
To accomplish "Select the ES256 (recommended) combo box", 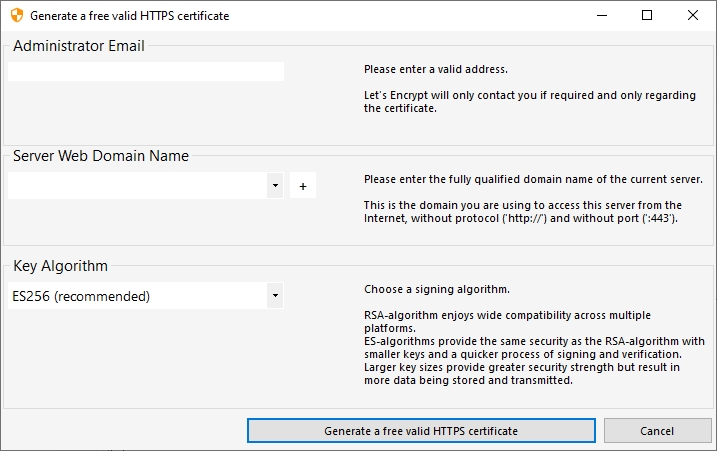I will pyautogui.click(x=137, y=296).
